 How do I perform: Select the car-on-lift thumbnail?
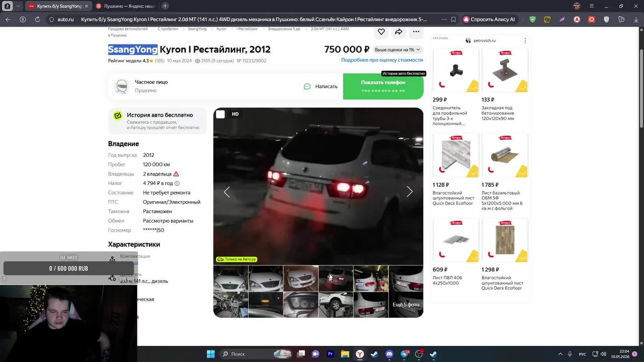336,305
